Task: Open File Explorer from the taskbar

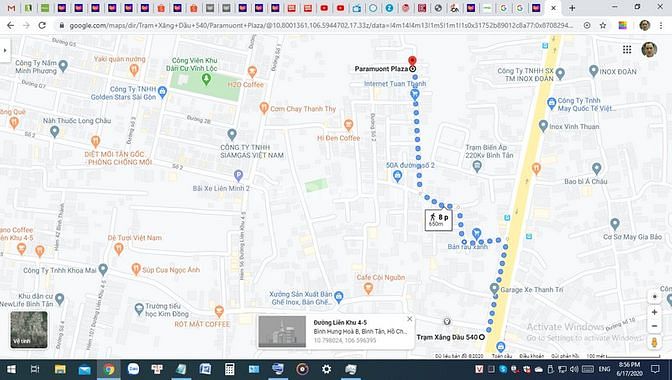Action: click(60, 369)
